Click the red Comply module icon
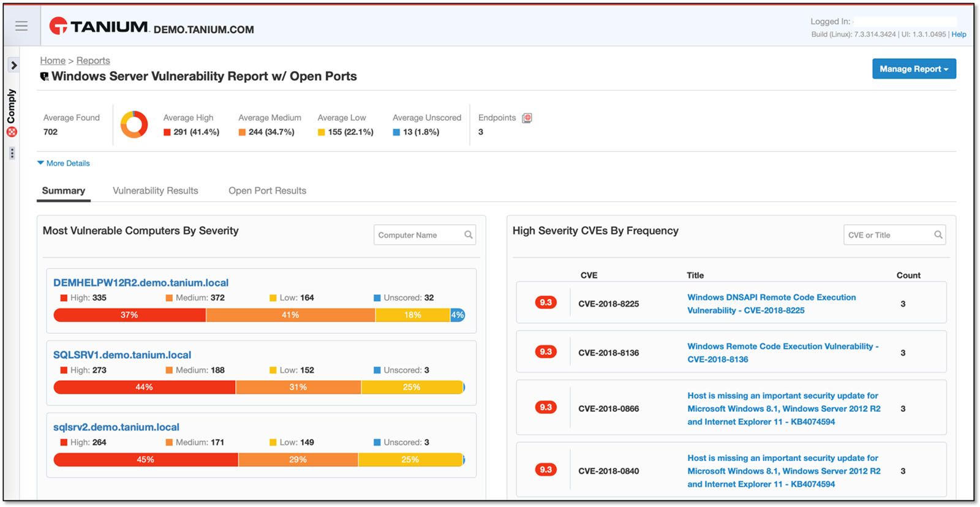Screen dimensions: 980x507 point(12,132)
